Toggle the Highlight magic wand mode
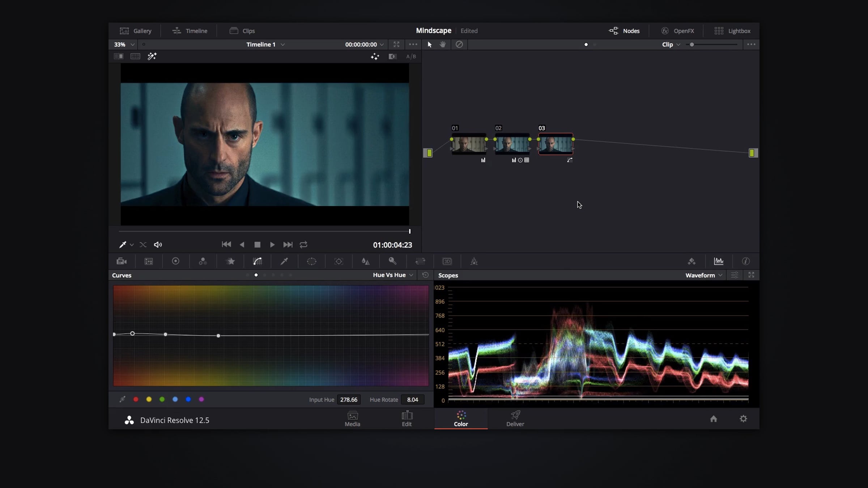The width and height of the screenshot is (868, 488). tap(152, 56)
